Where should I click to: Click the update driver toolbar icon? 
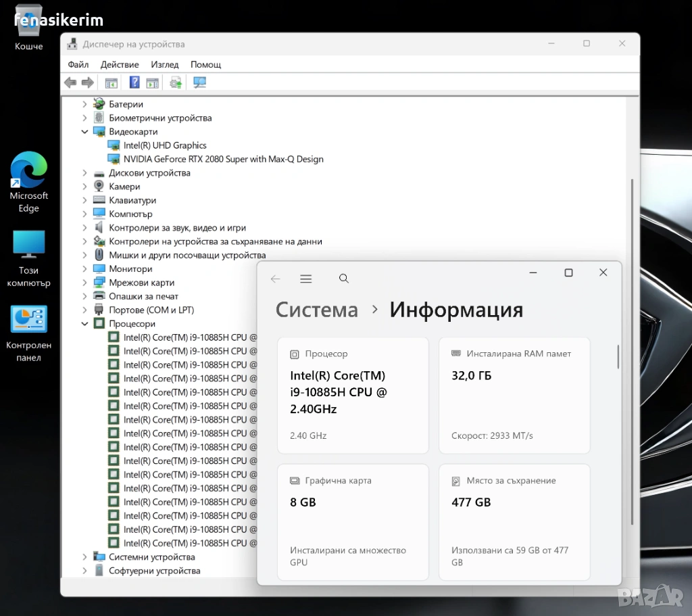click(x=176, y=82)
